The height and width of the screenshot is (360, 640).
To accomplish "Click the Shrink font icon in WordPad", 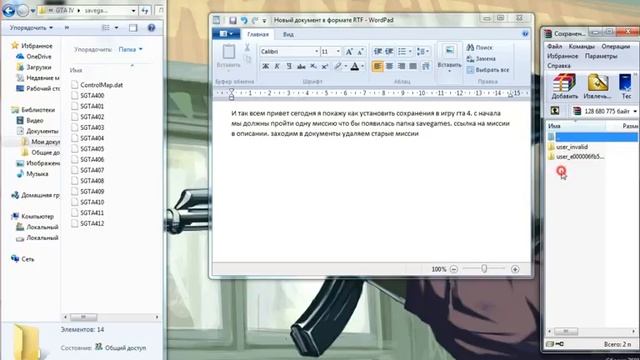I will [x=360, y=51].
